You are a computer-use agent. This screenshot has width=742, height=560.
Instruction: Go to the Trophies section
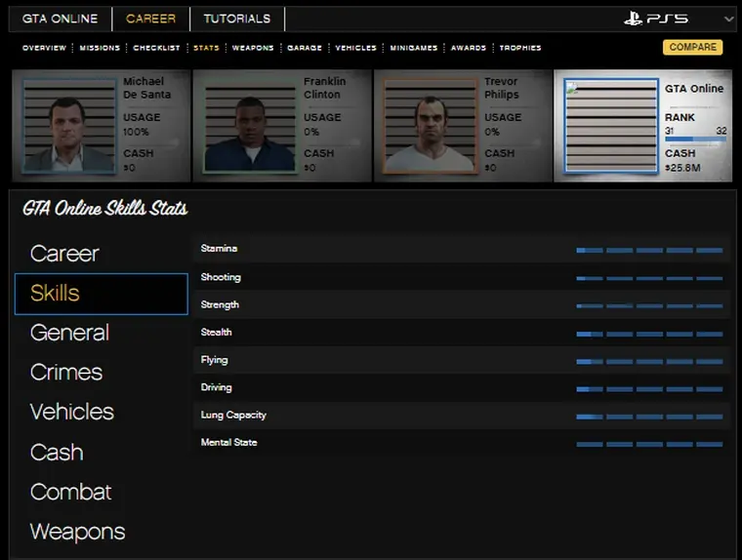pyautogui.click(x=520, y=48)
